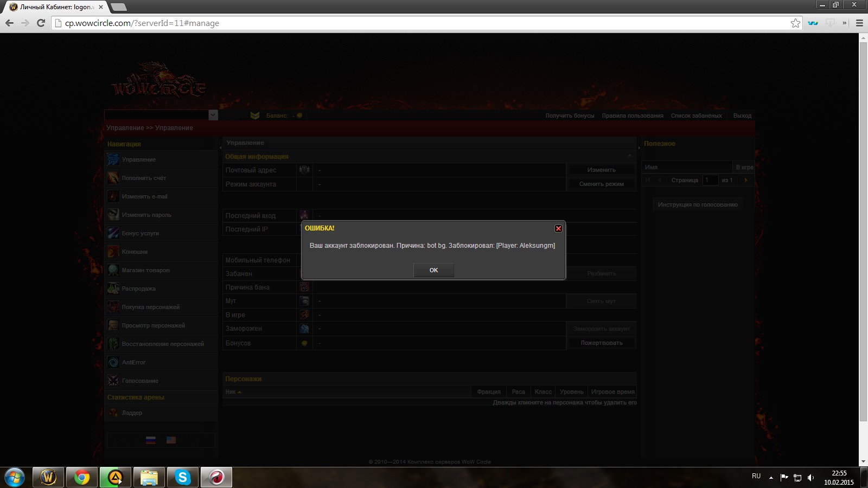Click the coin icon in Бонусов row
This screenshot has height=488, width=868.
tap(304, 343)
